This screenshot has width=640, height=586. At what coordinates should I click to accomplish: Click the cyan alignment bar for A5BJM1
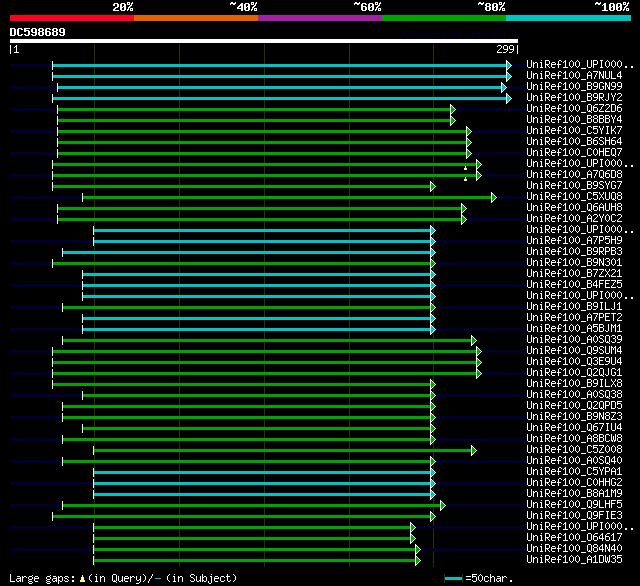pos(257,330)
